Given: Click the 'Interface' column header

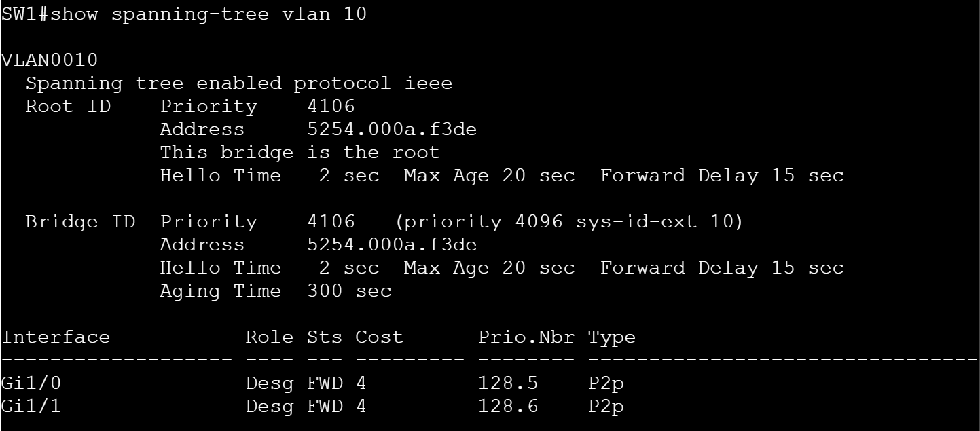Looking at the screenshot, I should coord(56,337).
